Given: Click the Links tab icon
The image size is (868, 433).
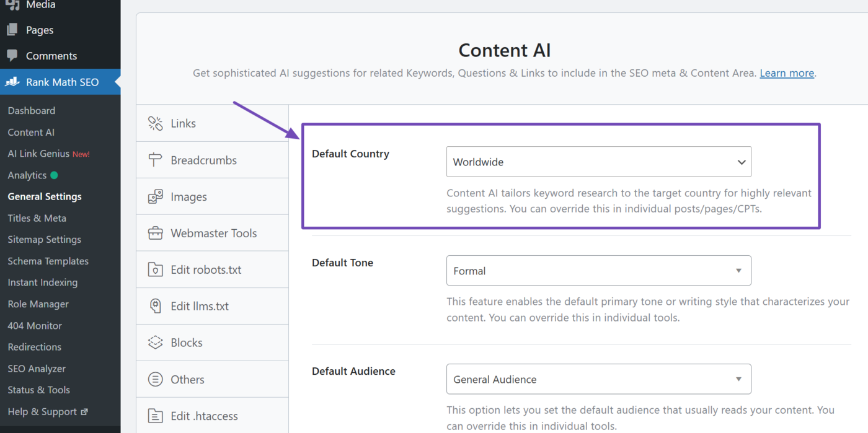Looking at the screenshot, I should coord(155,123).
